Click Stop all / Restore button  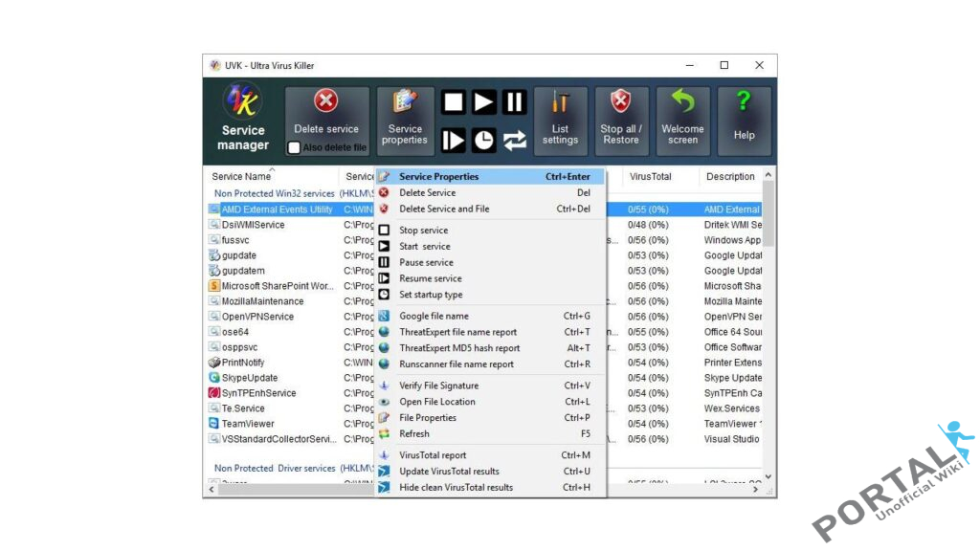[x=620, y=121]
